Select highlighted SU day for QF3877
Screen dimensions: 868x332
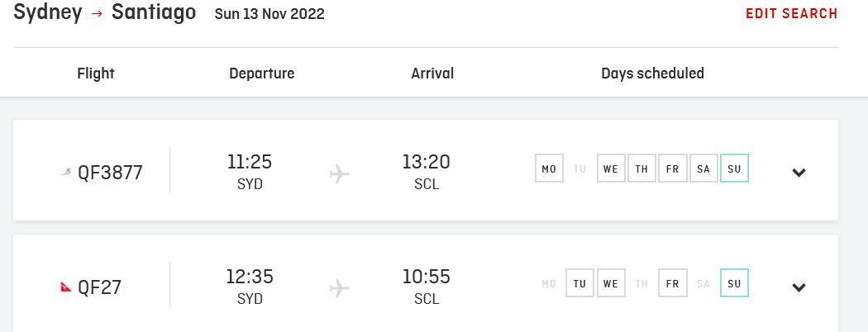point(734,168)
